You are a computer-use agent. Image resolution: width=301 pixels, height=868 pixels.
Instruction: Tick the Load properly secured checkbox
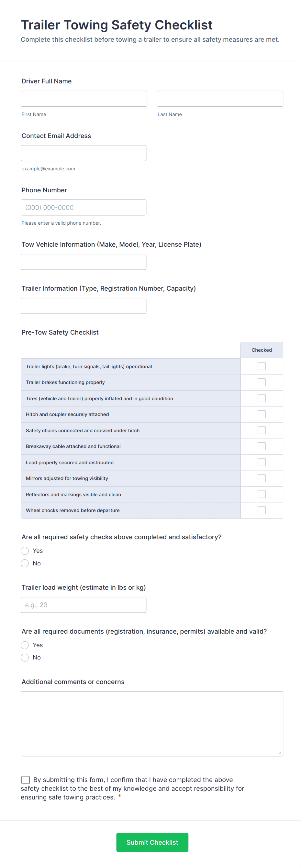coord(262,462)
